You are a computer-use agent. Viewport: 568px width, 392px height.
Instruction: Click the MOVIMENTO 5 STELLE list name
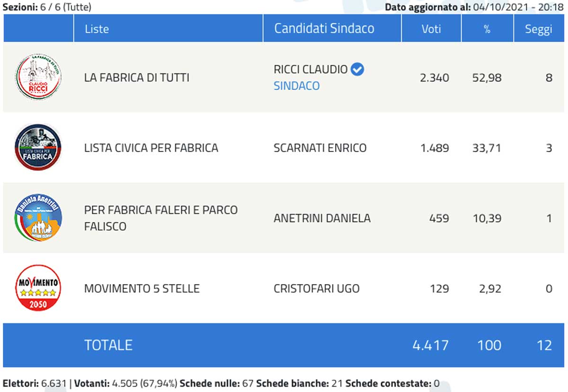coord(142,288)
